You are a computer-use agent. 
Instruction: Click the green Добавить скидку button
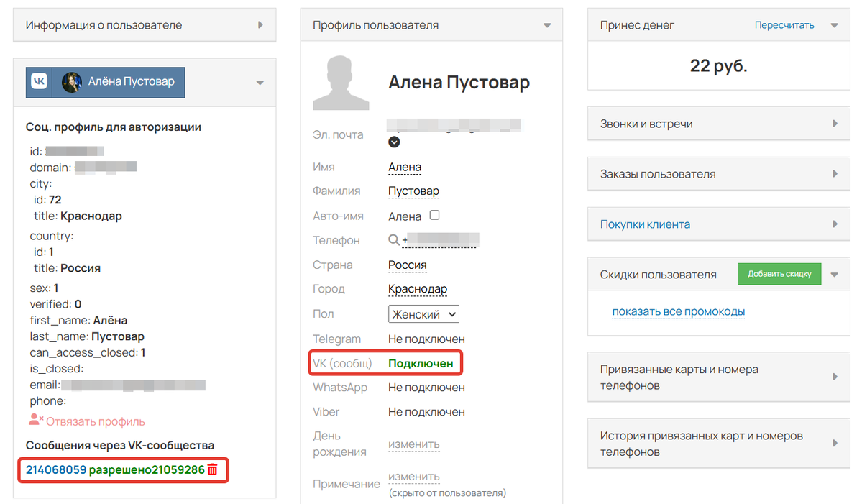779,274
